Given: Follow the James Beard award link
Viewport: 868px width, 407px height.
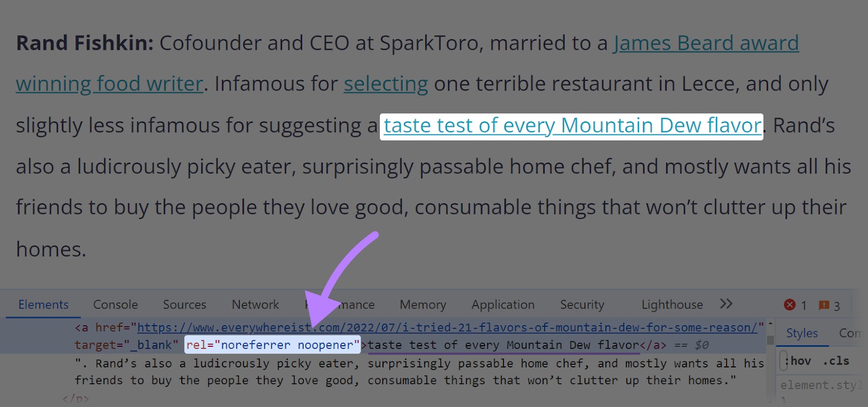Looking at the screenshot, I should pyautogui.click(x=706, y=43).
